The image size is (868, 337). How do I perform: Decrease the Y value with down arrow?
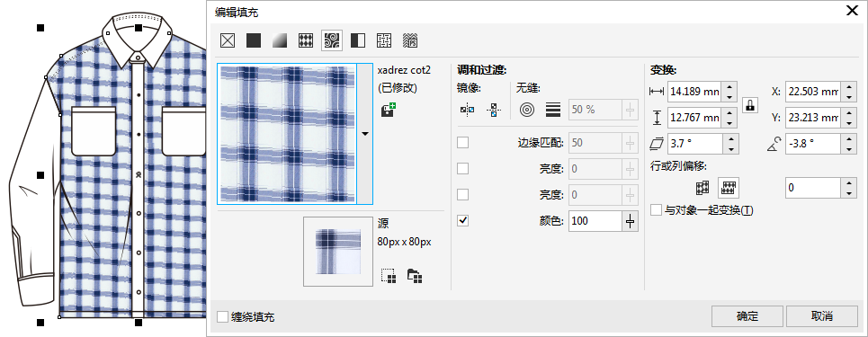[x=848, y=123]
